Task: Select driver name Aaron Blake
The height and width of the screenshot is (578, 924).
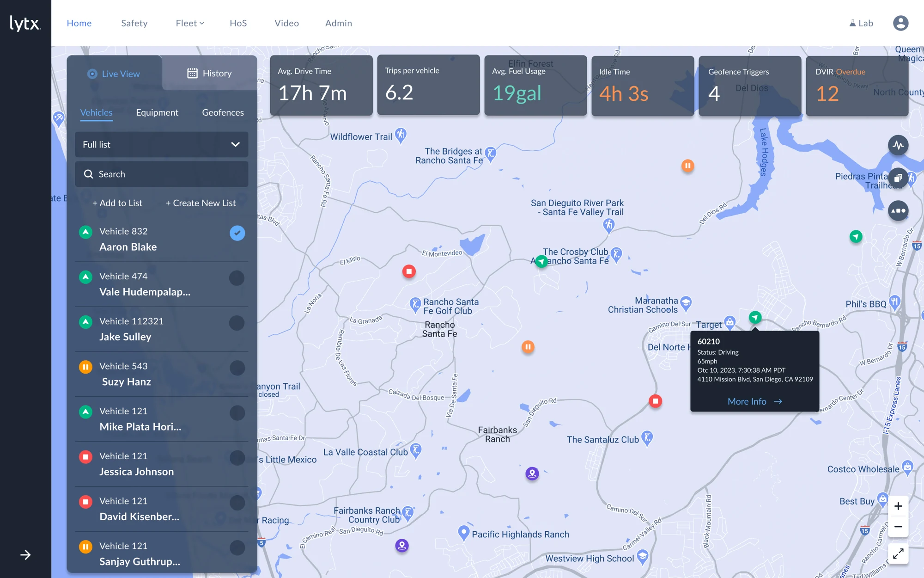Action: pyautogui.click(x=128, y=247)
